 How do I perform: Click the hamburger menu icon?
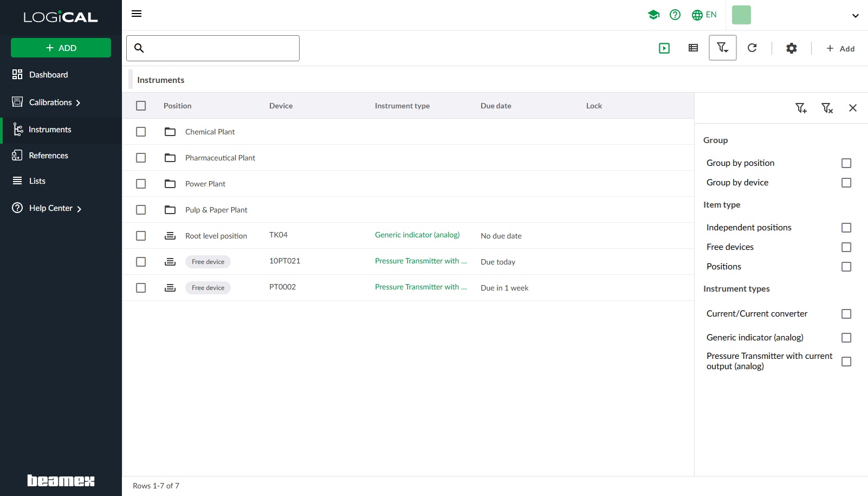coord(137,14)
